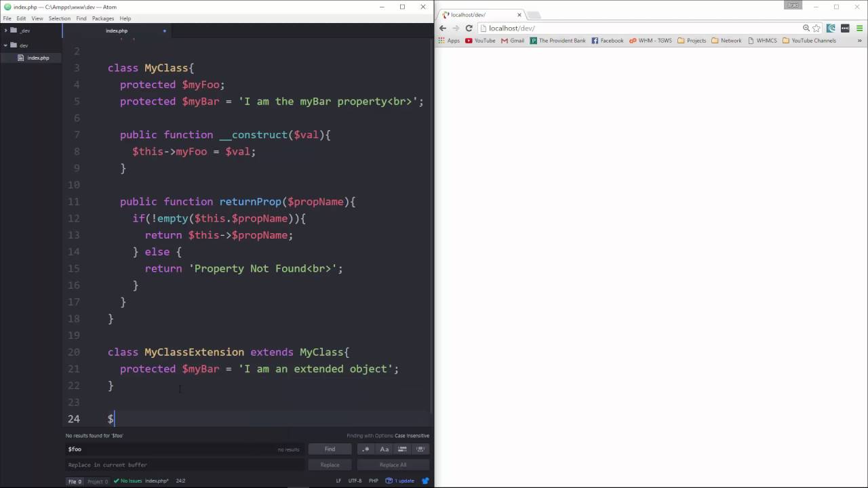
Task: Open the YouTube bookmark
Action: coord(480,41)
